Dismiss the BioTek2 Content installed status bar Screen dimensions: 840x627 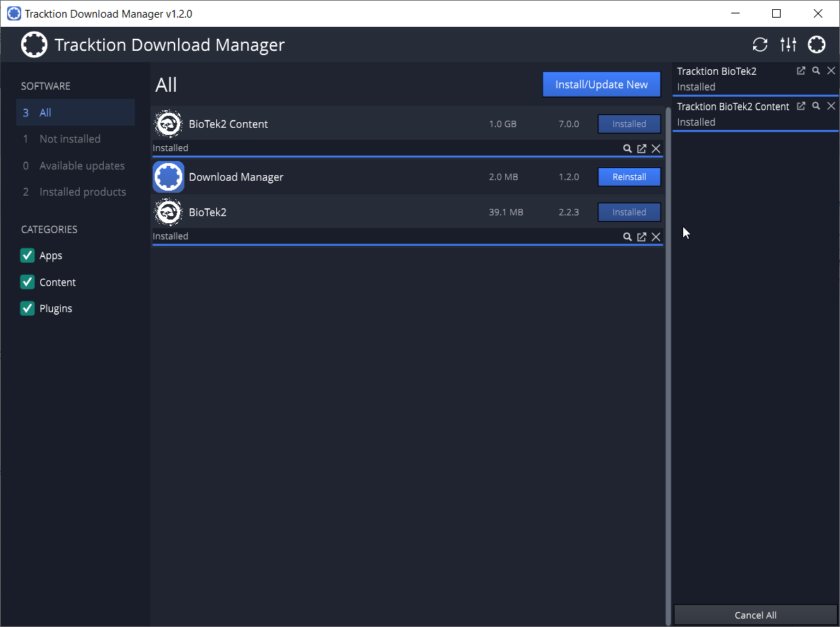(656, 148)
